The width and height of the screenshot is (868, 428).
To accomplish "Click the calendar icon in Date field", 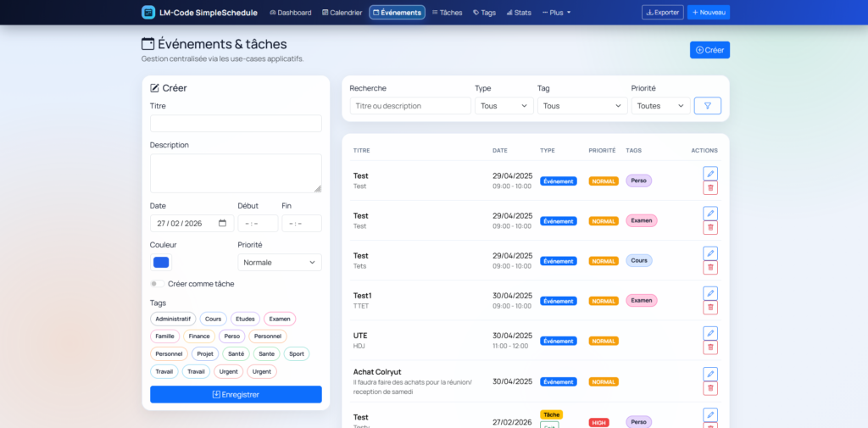I will pos(222,224).
